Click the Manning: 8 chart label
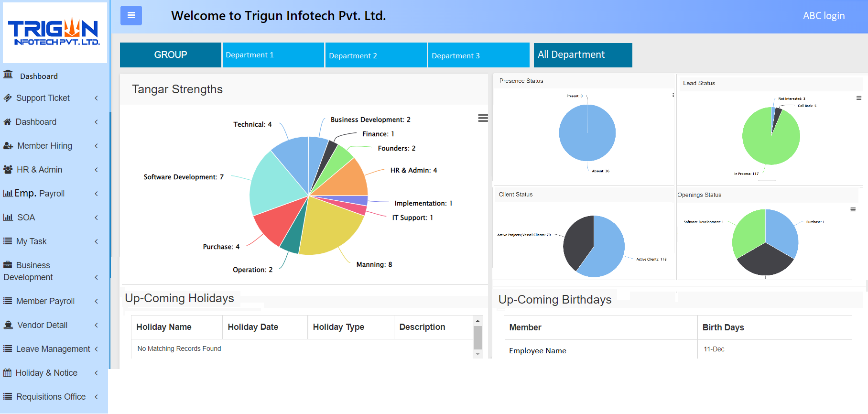This screenshot has width=868, height=414. (x=374, y=264)
